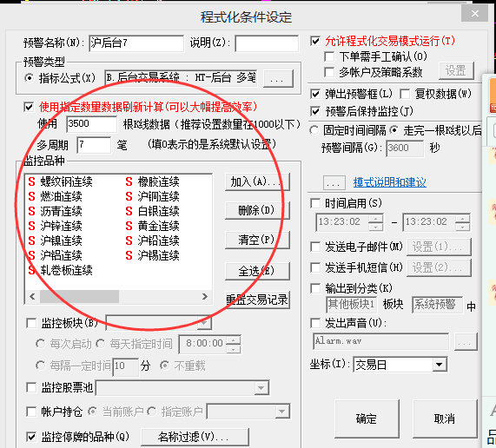This screenshot has height=448, width=496.
Task: Open formula browse button beside 指标公式
Action: [278, 78]
